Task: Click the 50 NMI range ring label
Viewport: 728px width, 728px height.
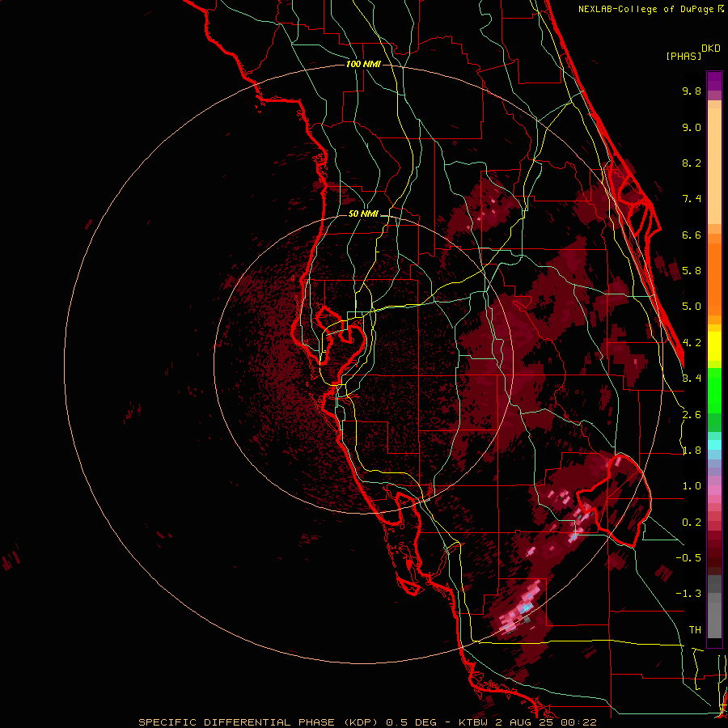Action: (x=363, y=214)
